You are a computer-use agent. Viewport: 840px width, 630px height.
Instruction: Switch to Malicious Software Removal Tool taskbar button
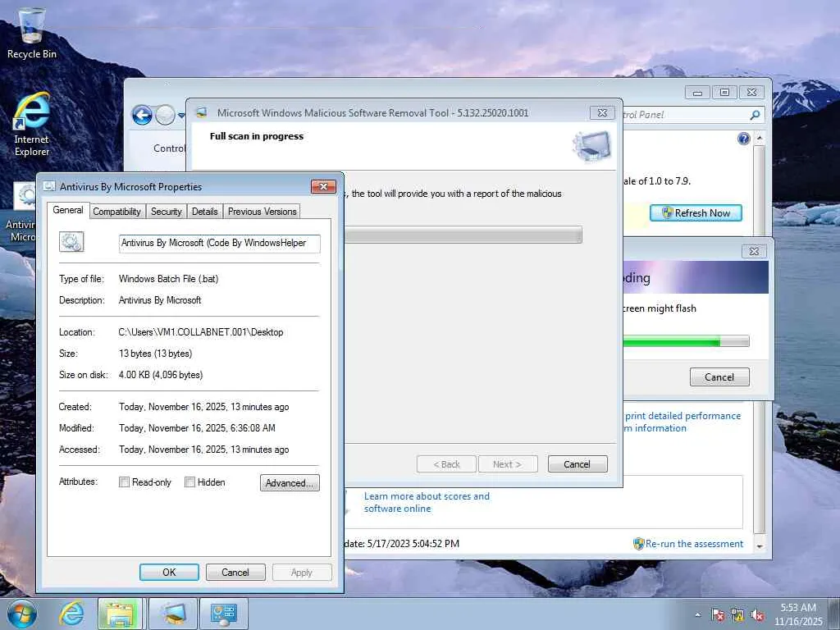pyautogui.click(x=173, y=614)
